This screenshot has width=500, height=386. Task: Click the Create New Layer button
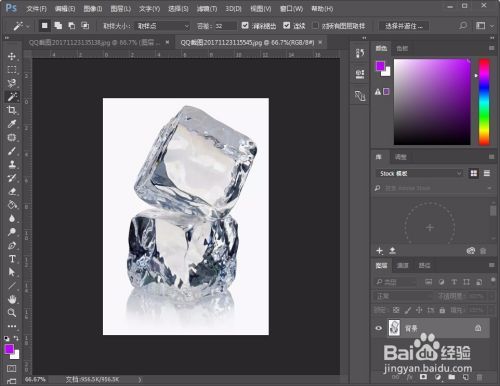click(x=465, y=377)
